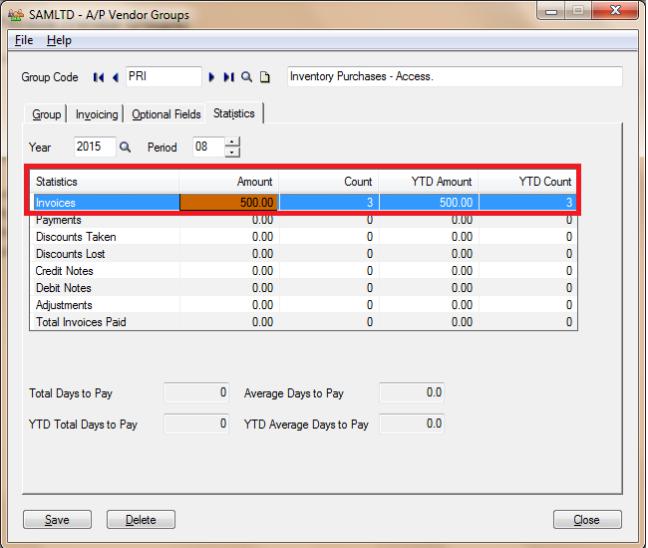Select Discounts Taken Amount cell

click(x=229, y=237)
